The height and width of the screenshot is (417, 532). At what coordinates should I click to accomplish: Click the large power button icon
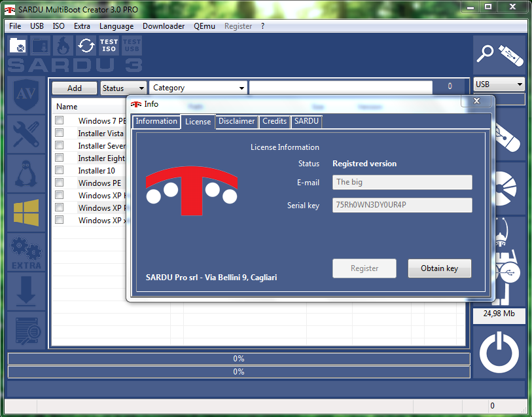499,353
